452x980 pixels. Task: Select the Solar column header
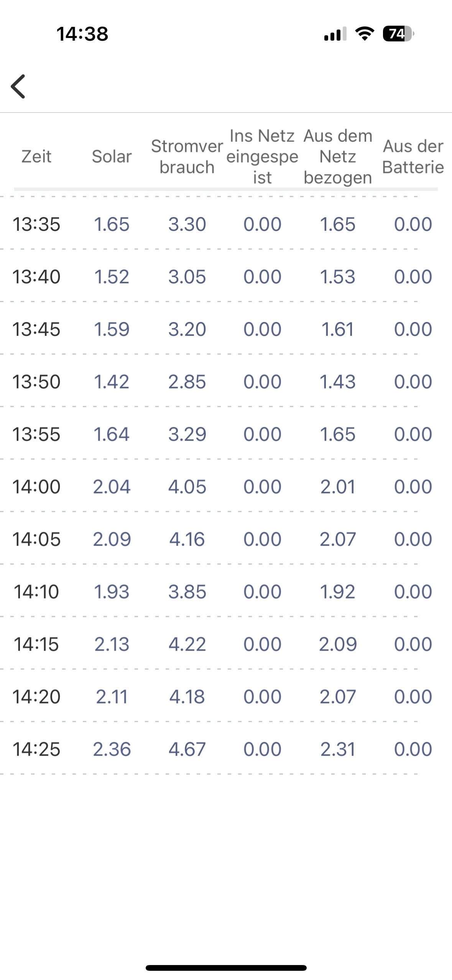[x=112, y=156]
